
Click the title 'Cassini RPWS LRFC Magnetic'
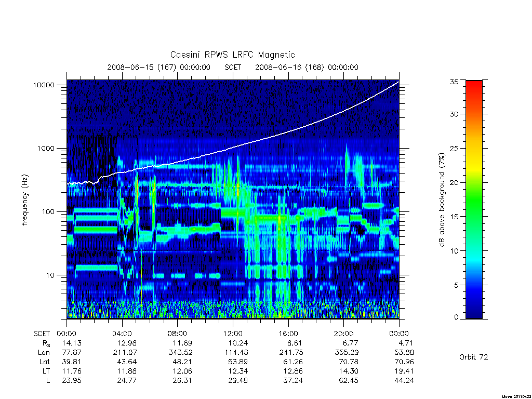232,55
